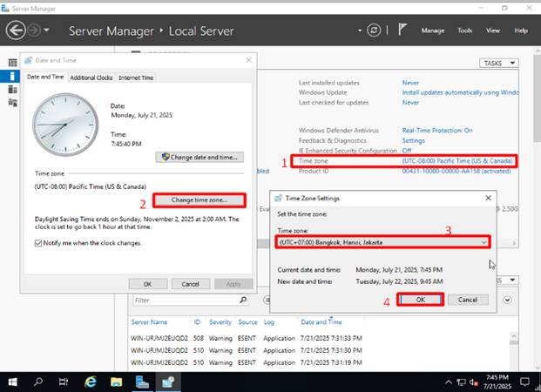The height and width of the screenshot is (392, 541).
Task: Click the Real-Time Protection: On link
Action: coord(437,130)
